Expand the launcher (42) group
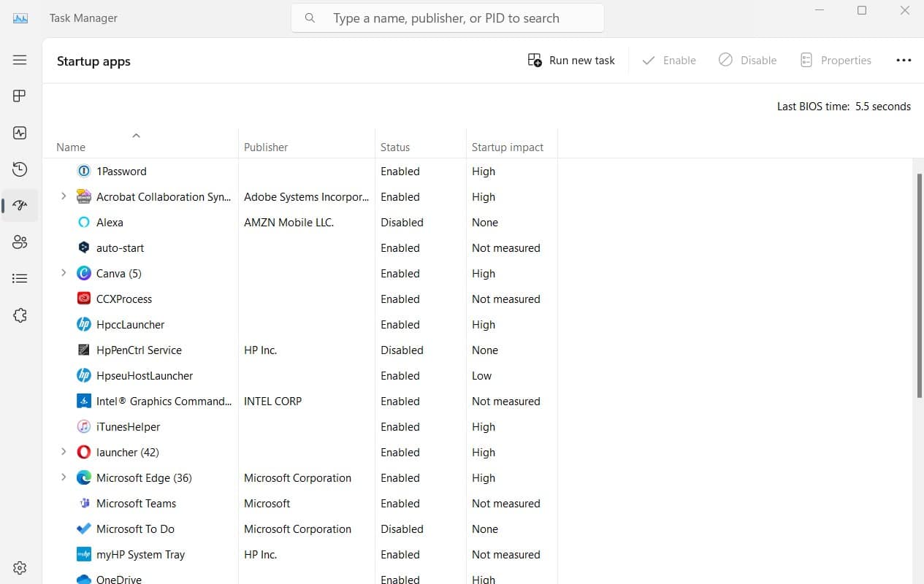Screen dimensions: 924x584 click(64, 452)
